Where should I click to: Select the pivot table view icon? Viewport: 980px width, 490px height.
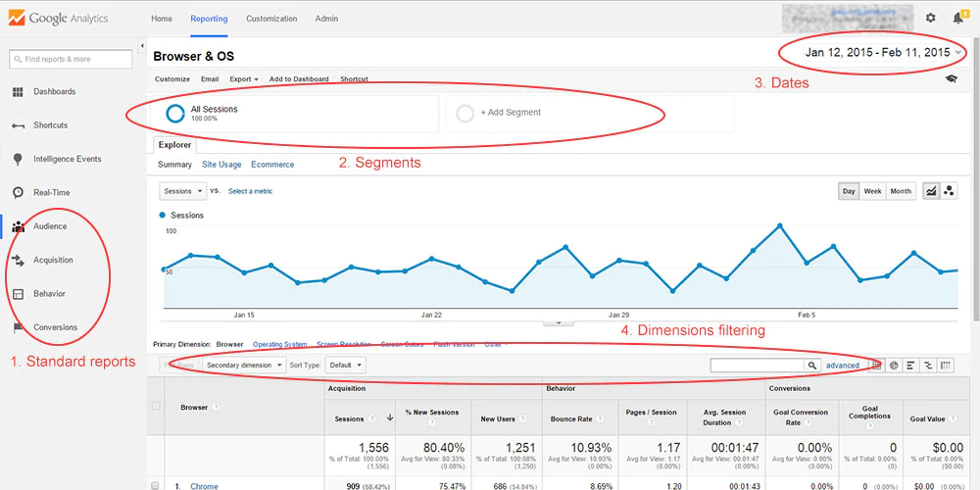(x=946, y=366)
